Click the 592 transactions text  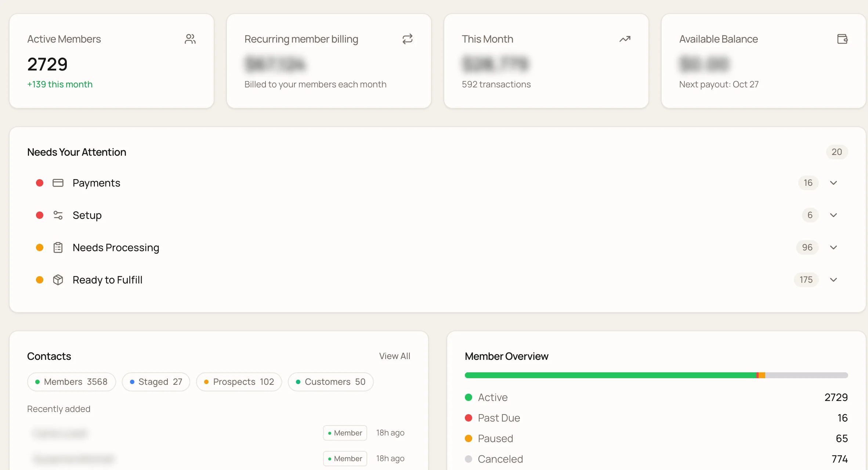click(x=496, y=84)
